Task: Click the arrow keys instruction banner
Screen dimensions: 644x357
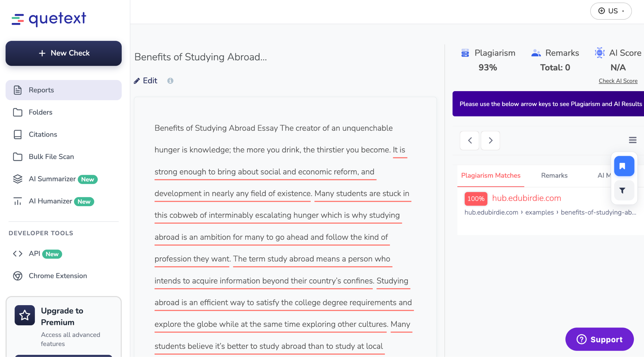Action: coord(548,104)
